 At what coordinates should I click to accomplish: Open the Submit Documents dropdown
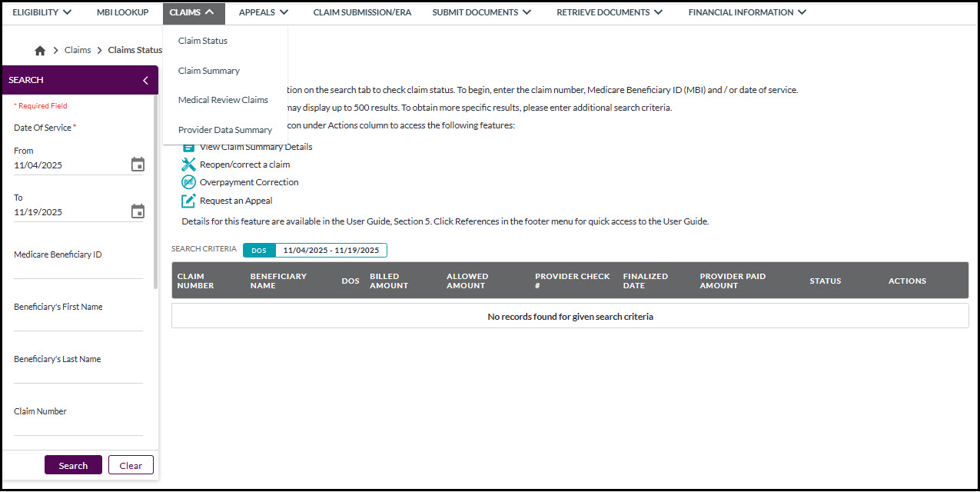480,12
